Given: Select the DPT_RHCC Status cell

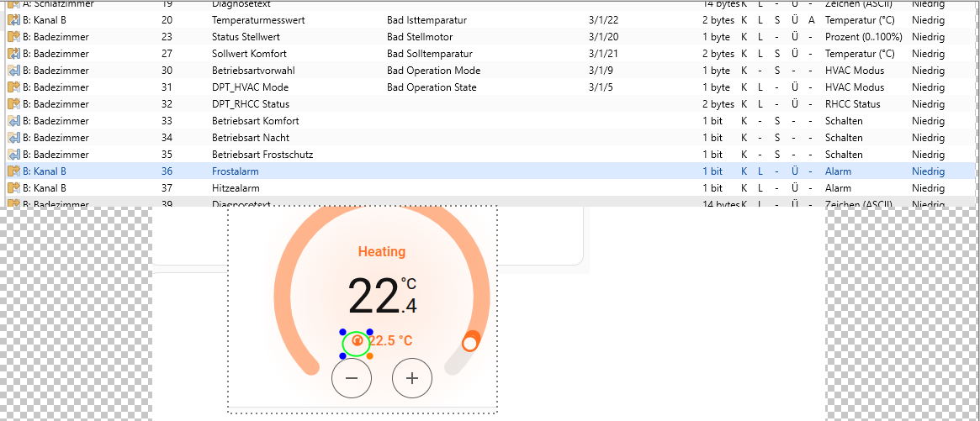Looking at the screenshot, I should (x=251, y=103).
